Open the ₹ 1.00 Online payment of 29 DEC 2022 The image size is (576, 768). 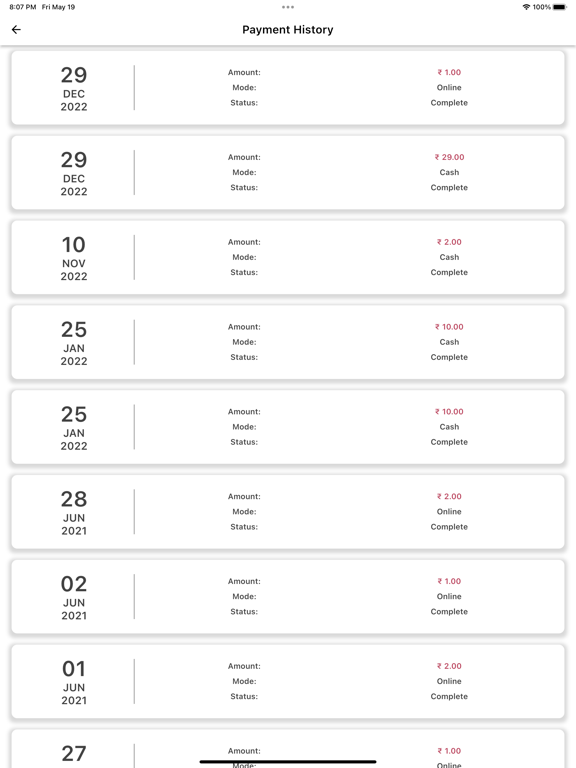tap(288, 88)
